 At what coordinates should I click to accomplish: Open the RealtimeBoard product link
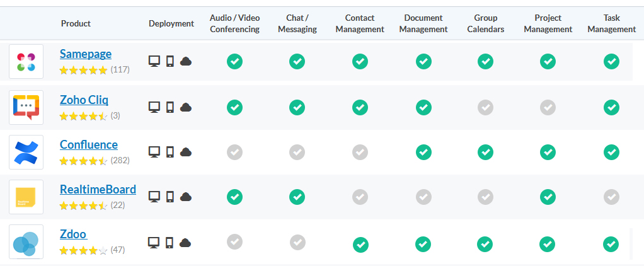tap(98, 190)
